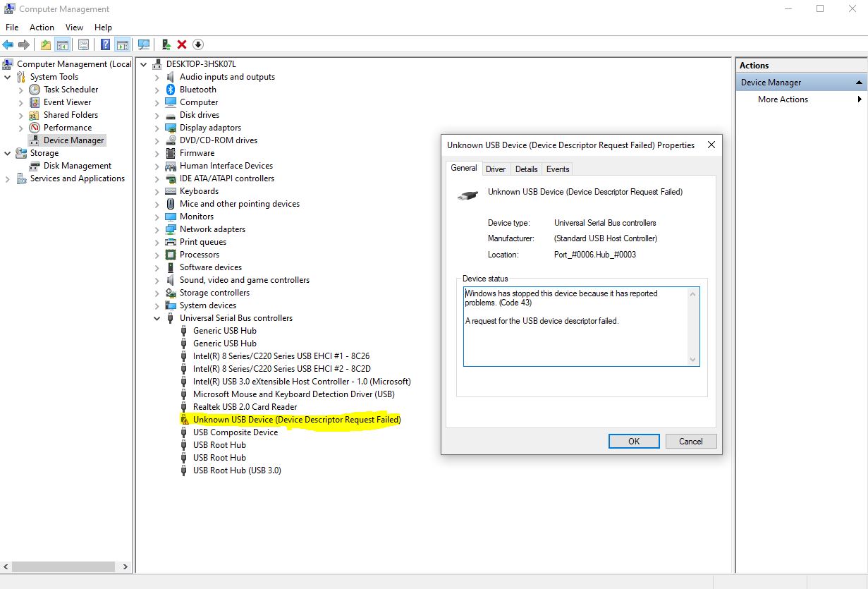The image size is (868, 589).
Task: Switch to the Driver tab
Action: tap(496, 169)
